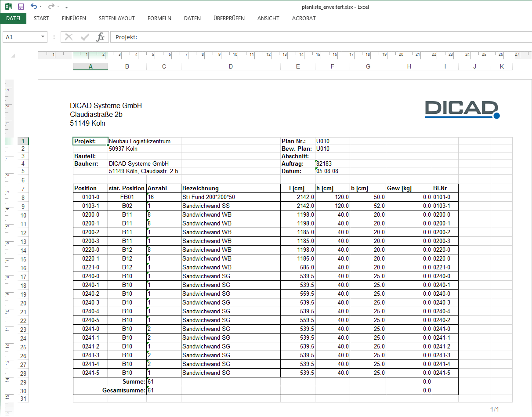Open the FORMELN ribbon tab
Viewport: 532px width, 417px height.
pos(159,18)
